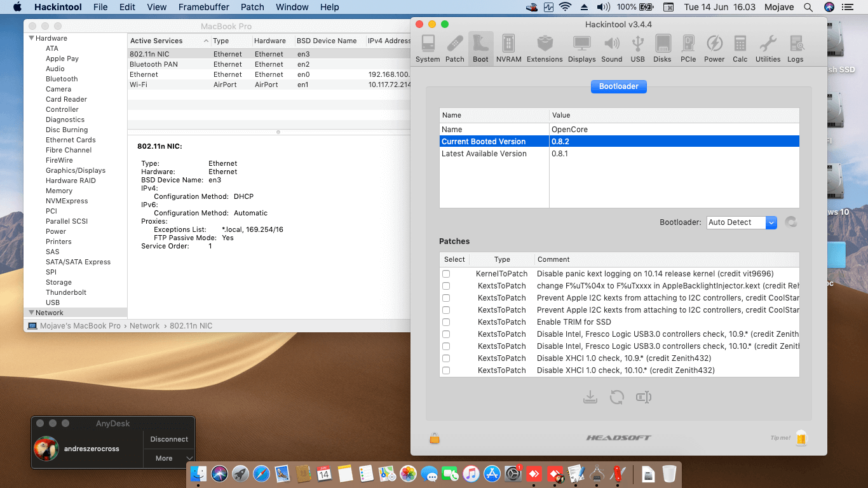Screen dimensions: 868x488
Task: Open Finder from the Dock
Action: [x=199, y=473]
